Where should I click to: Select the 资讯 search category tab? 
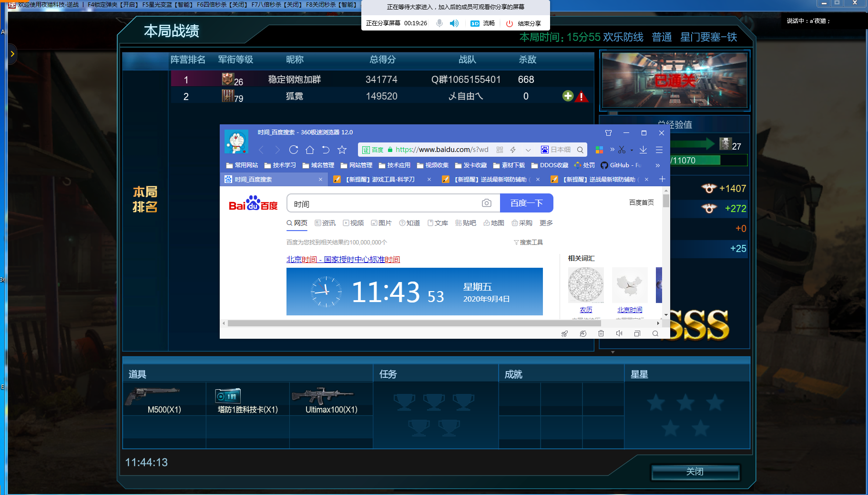[x=325, y=223]
